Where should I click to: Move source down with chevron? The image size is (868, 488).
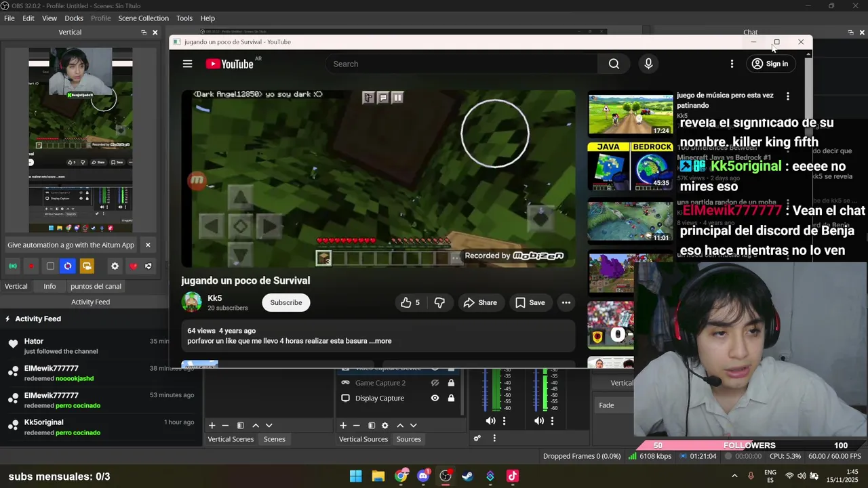[x=413, y=426]
